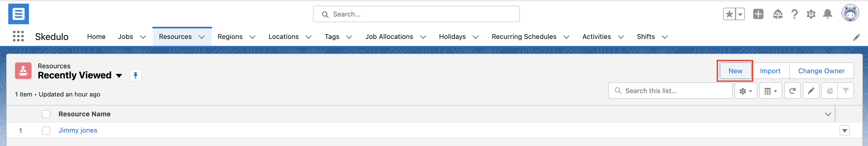Click the pencil icon to edit nav items

pos(856,37)
